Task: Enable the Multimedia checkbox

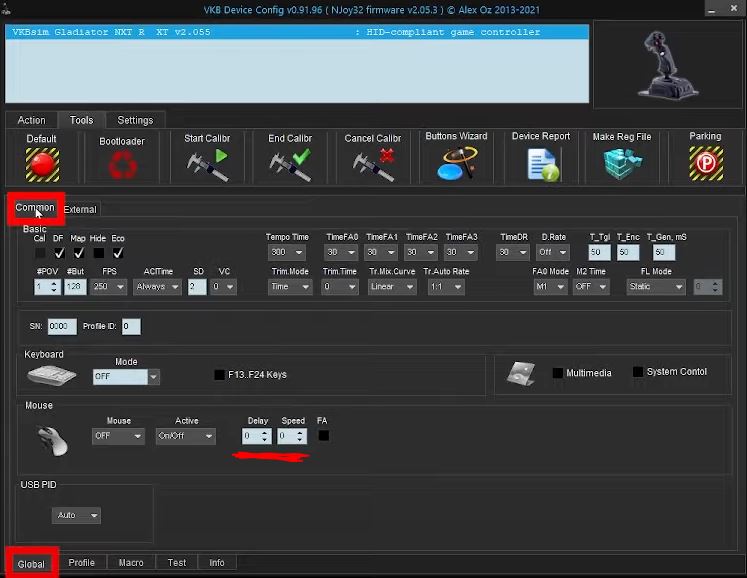Action: (x=557, y=373)
